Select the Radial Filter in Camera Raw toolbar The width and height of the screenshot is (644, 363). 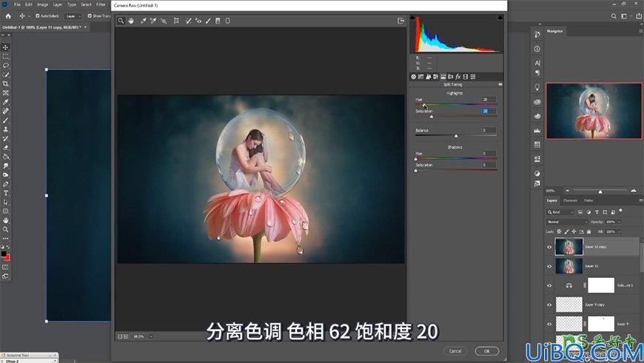click(x=227, y=21)
